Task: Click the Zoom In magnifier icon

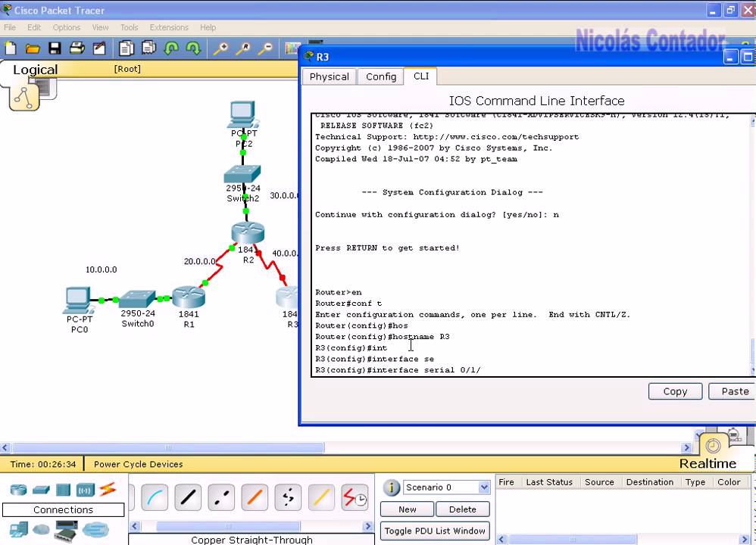Action: click(221, 48)
